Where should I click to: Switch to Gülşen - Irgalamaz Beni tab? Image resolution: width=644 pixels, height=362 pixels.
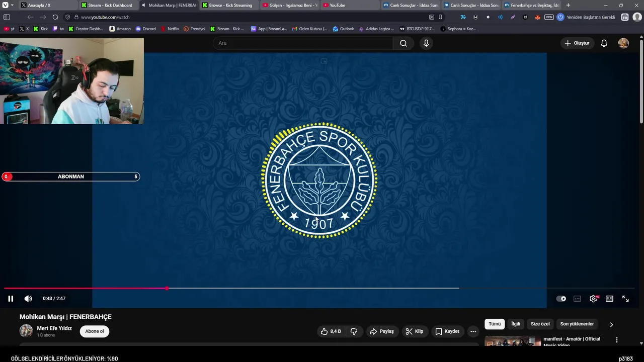click(290, 5)
